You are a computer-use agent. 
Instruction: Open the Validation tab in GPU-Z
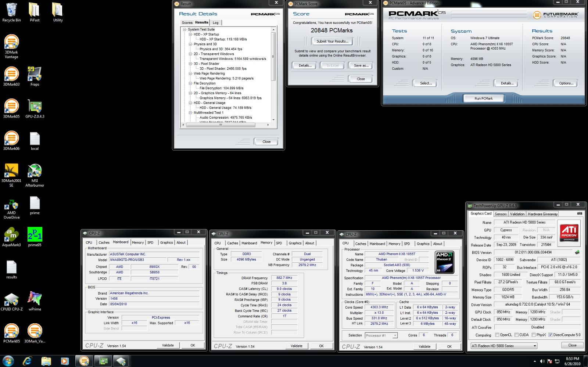click(517, 214)
